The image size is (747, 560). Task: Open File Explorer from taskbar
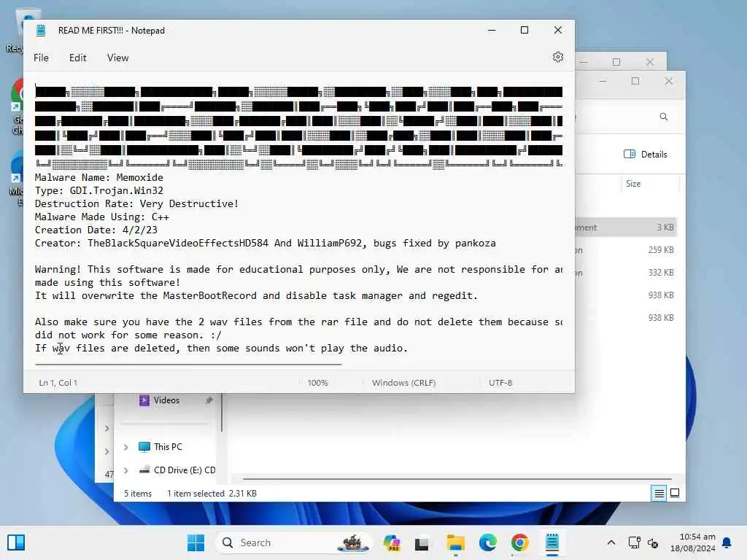tap(455, 542)
